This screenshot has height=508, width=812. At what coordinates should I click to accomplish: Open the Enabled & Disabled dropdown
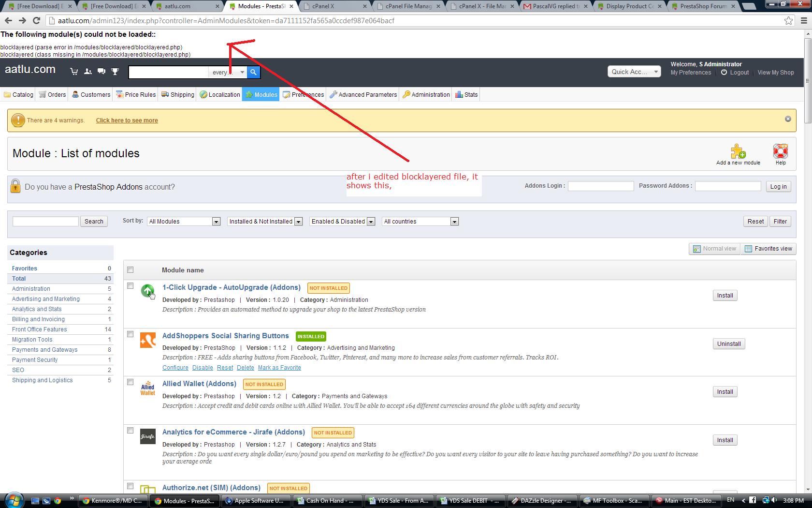342,222
